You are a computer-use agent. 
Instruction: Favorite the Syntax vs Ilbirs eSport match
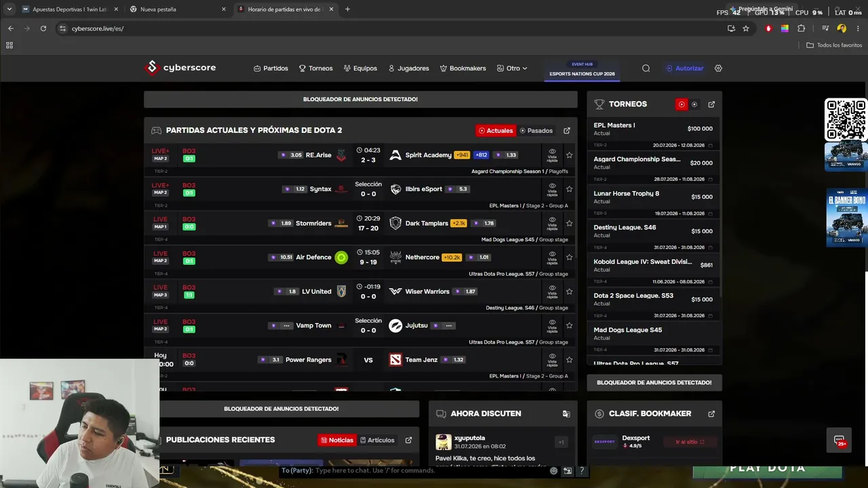tap(569, 189)
